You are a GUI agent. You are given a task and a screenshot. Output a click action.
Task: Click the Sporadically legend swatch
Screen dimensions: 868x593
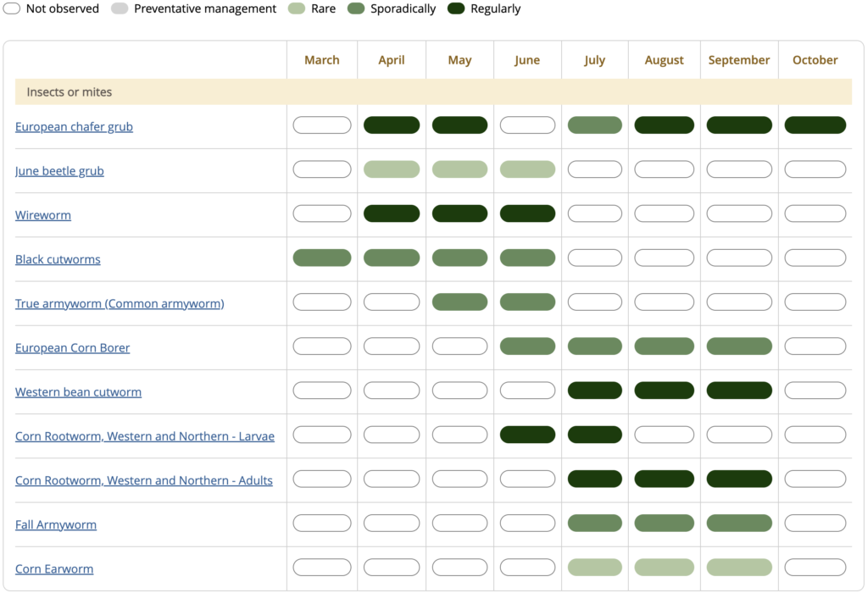(355, 8)
